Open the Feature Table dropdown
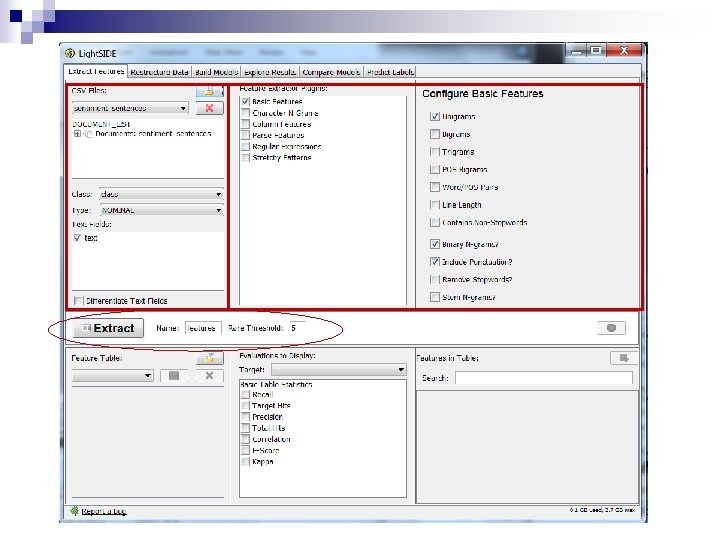720x540 pixels. pyautogui.click(x=112, y=376)
